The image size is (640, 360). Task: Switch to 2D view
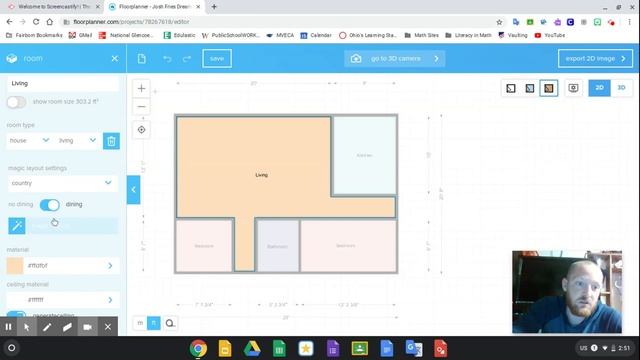click(599, 88)
